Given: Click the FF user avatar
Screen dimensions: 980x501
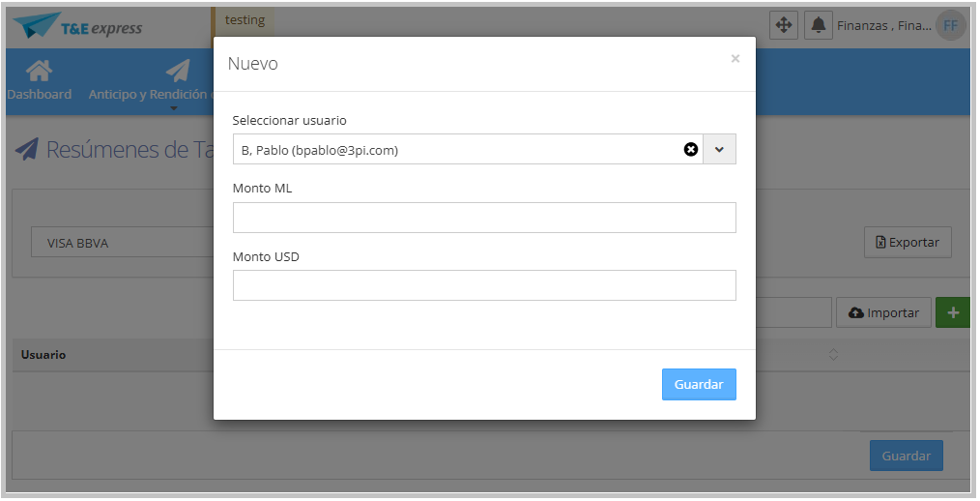Looking at the screenshot, I should point(950,25).
